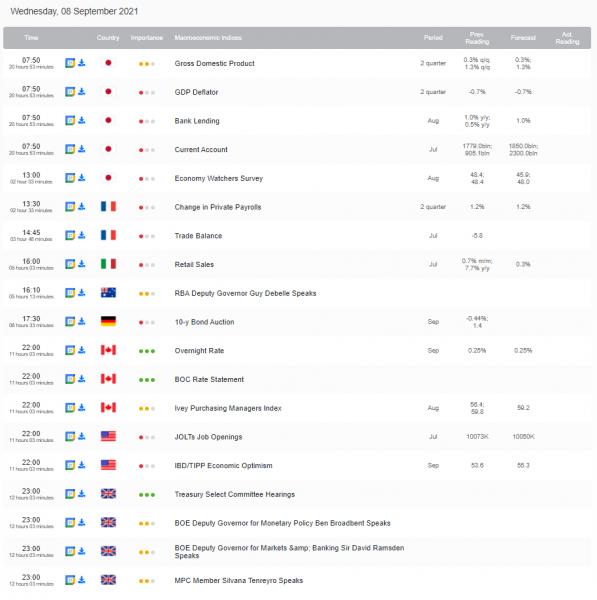
Task: Click the three green importance dots for Overnight Rate
Action: [147, 351]
